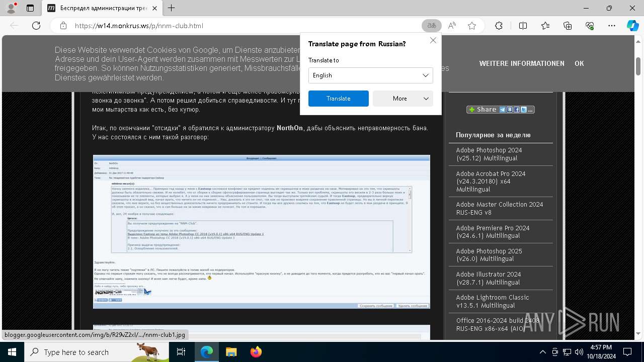Open WEITERE INFORMATIONEN cookie link

tap(522, 63)
